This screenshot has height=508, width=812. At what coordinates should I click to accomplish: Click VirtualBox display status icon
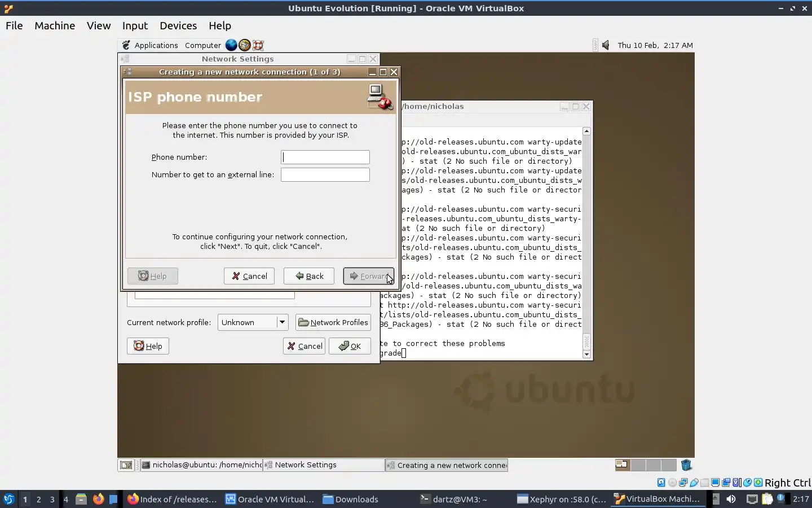coord(716,483)
